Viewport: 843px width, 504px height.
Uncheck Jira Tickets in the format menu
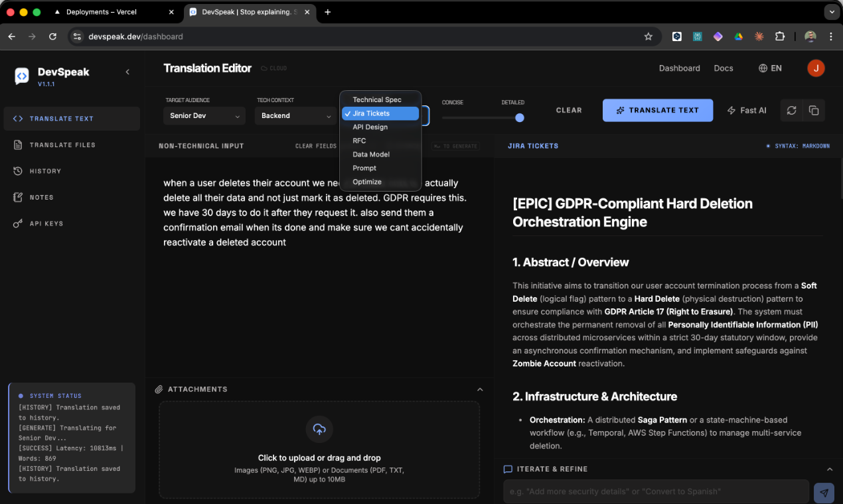(380, 113)
